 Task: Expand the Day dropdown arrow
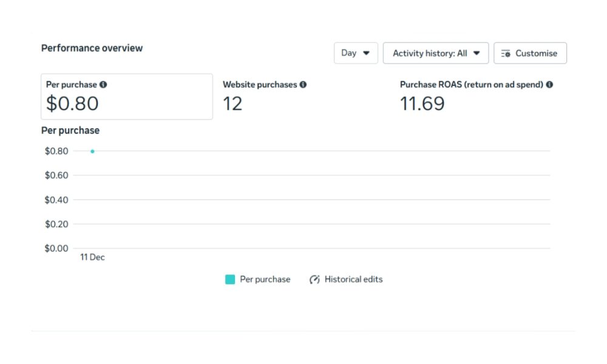point(366,53)
